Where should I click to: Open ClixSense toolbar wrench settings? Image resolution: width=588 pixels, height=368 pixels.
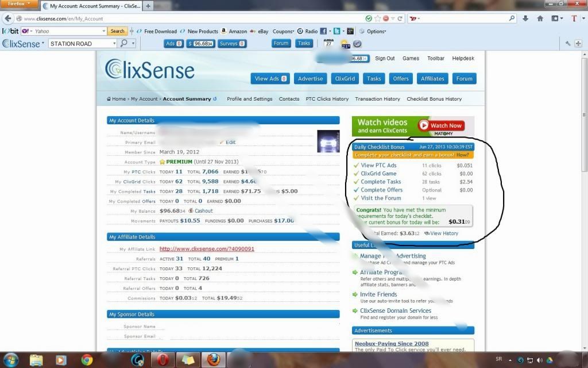568,44
